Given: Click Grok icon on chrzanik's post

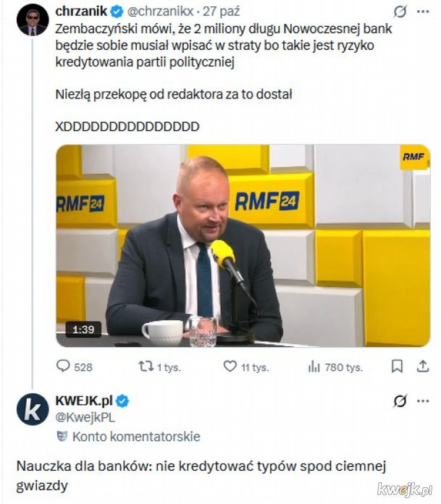Looking at the screenshot, I should point(399,12).
